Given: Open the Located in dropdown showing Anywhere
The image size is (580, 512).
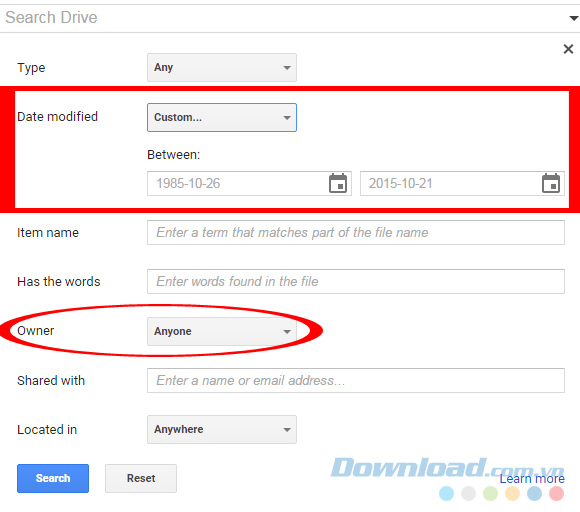Looking at the screenshot, I should coord(222,429).
